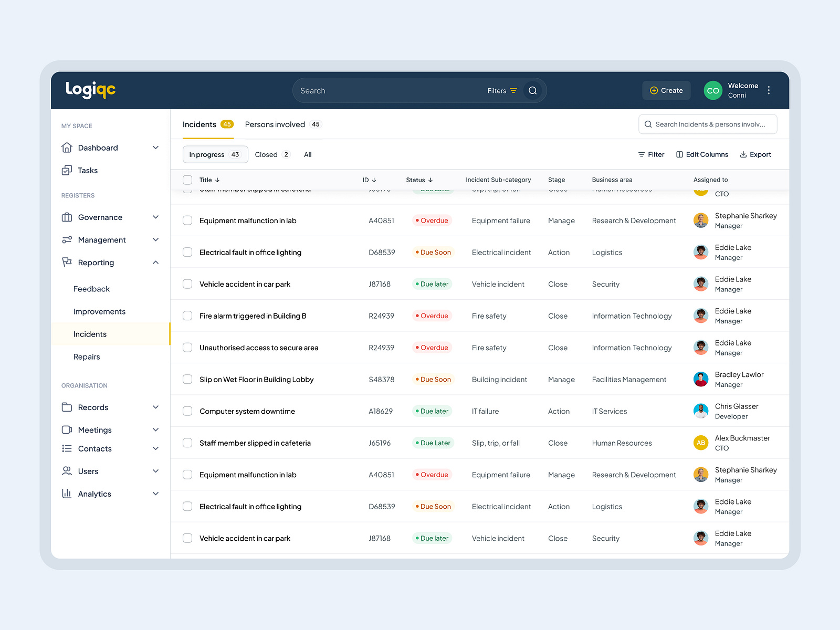Expand the Management chevron
Screen dimensions: 840x630
point(156,240)
